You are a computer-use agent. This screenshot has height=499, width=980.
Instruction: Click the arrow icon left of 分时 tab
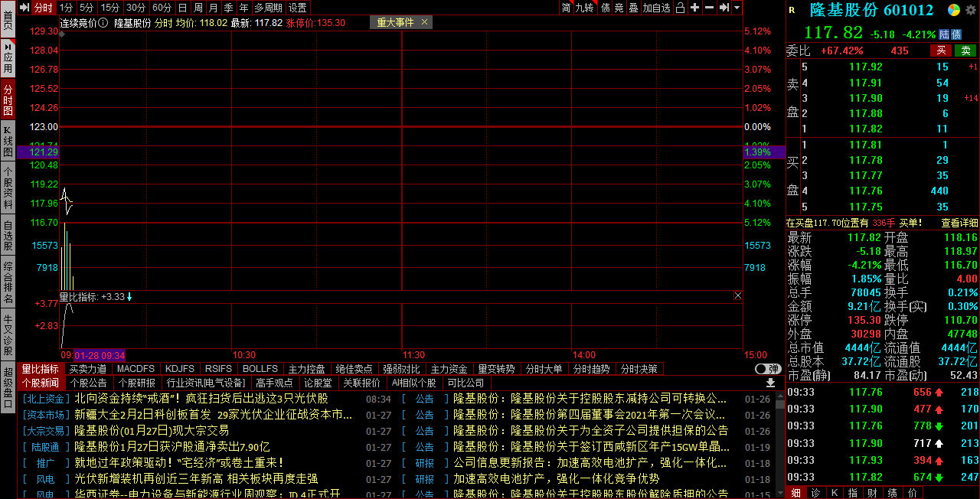point(24,8)
